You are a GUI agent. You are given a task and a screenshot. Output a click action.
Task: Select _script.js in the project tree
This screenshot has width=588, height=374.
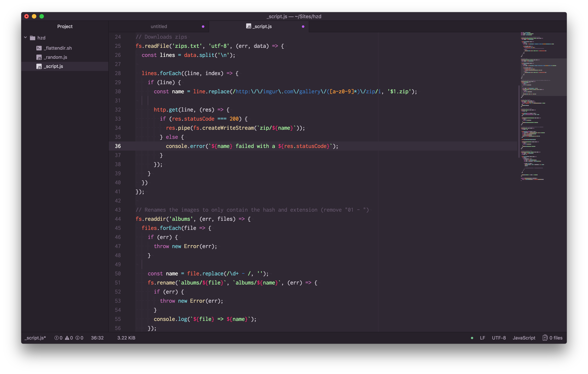coord(65,66)
